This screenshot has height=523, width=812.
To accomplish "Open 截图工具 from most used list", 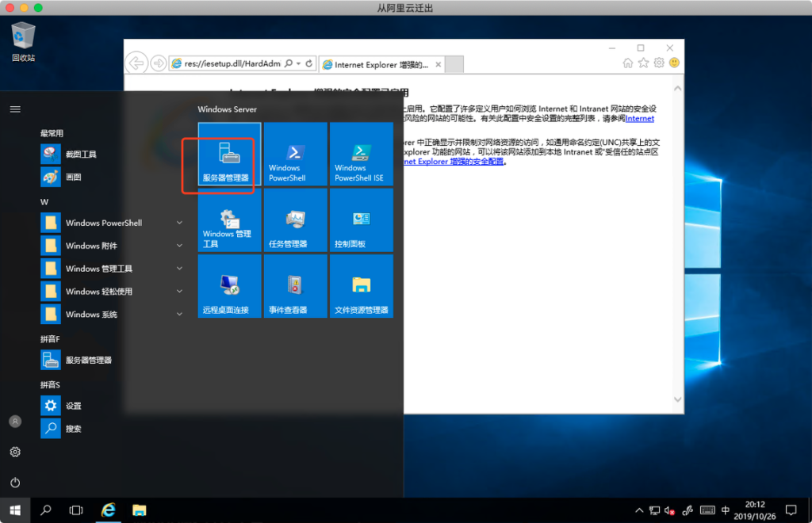I will tap(81, 155).
